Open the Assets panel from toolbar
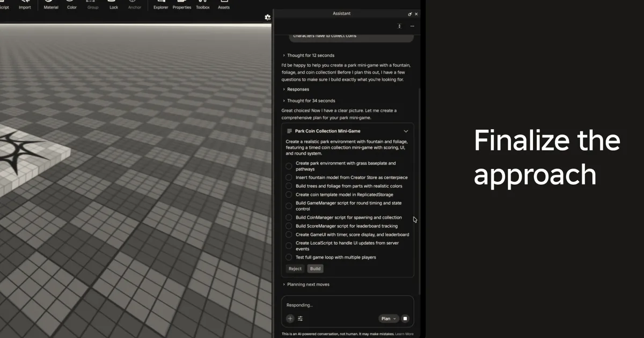 coord(224,5)
